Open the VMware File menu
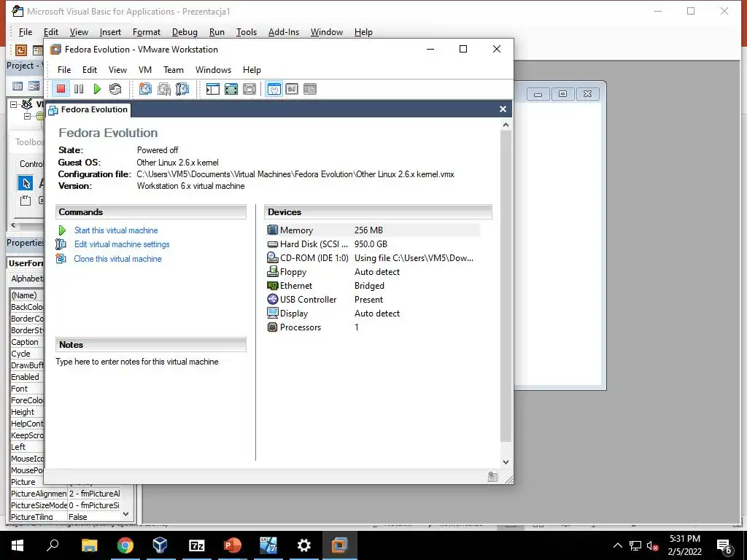This screenshot has width=747, height=560. [64, 70]
